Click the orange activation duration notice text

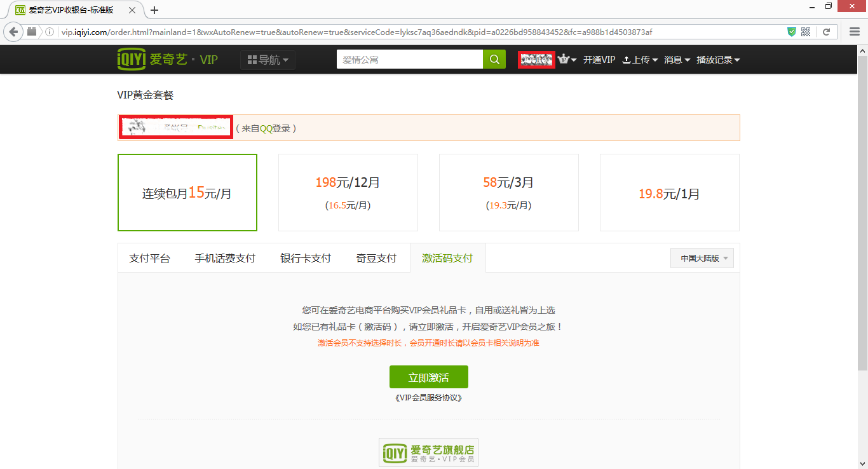[x=429, y=343]
